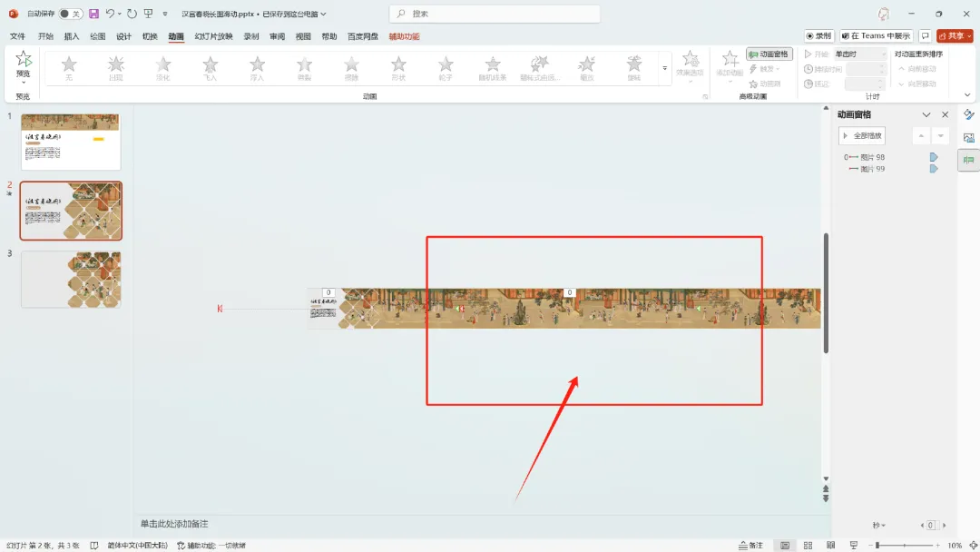The image size is (980, 552).
Task: Open Designer paintbrush icon in right sidebar
Action: point(969,114)
